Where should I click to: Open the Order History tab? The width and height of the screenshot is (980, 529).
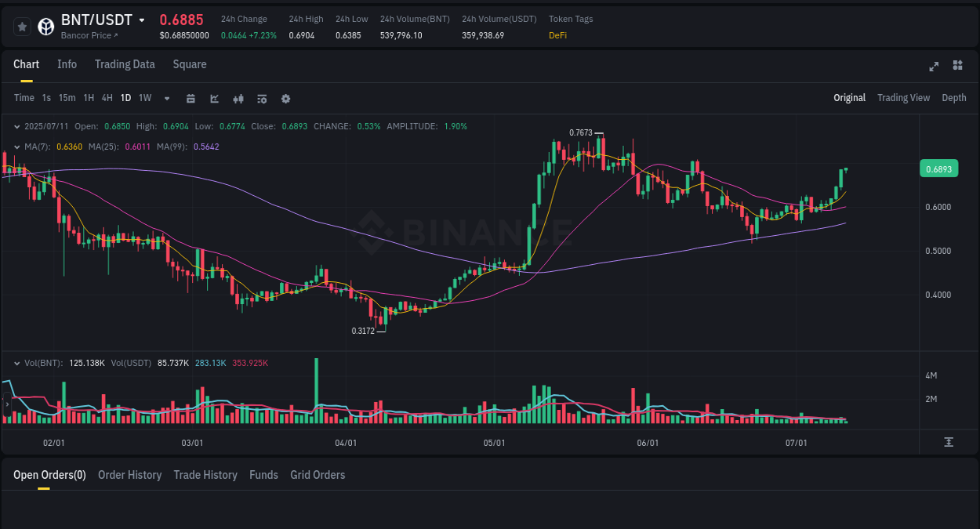tap(129, 475)
